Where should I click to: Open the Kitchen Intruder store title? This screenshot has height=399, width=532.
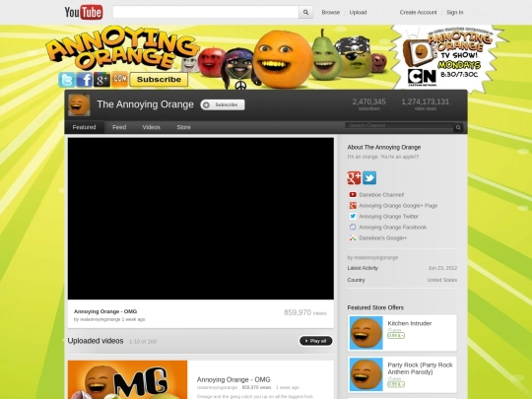point(410,323)
